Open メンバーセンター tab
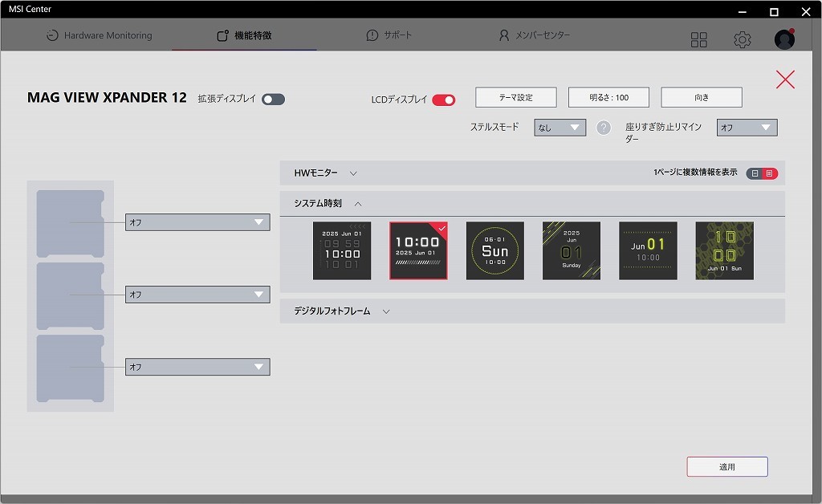 pos(534,35)
